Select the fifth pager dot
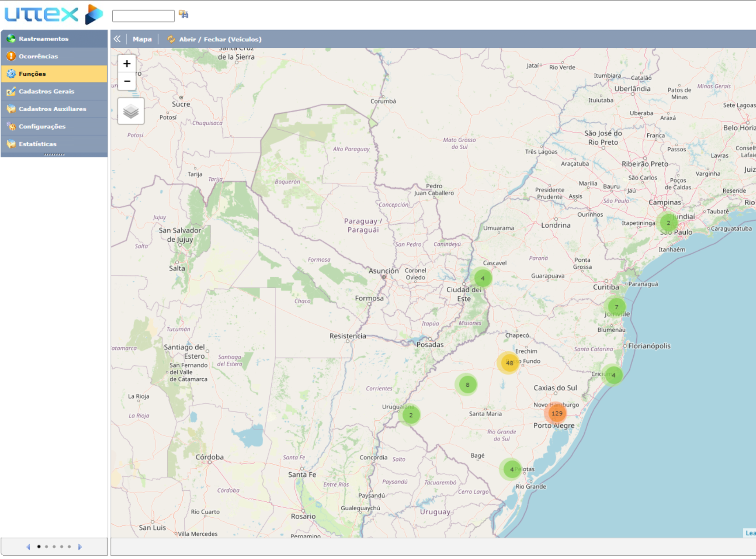Viewport: 756px width, 559px height. [x=69, y=547]
